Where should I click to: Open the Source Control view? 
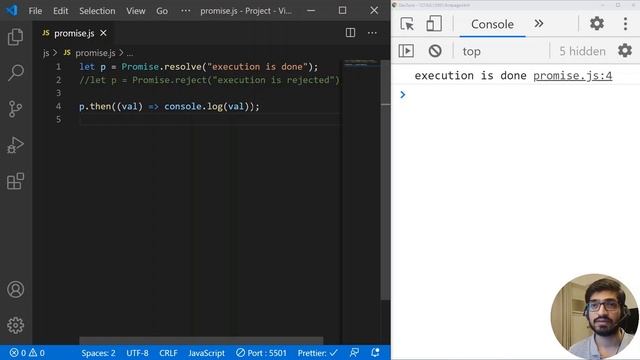click(16, 109)
